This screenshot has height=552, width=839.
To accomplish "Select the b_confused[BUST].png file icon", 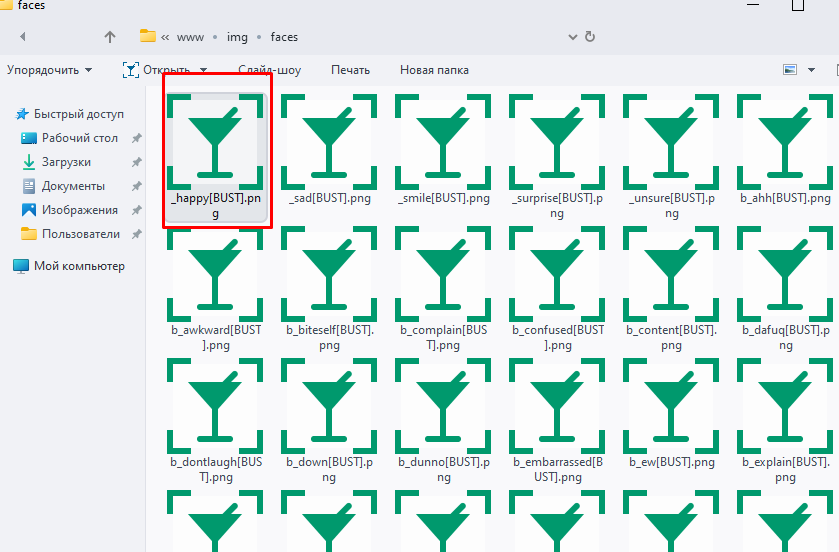I will (x=557, y=274).
